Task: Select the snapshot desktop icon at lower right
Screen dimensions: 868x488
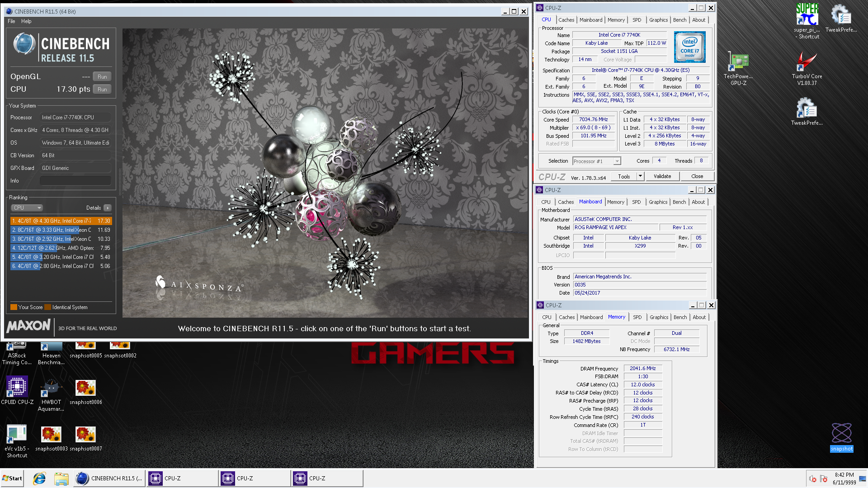Action: (841, 437)
